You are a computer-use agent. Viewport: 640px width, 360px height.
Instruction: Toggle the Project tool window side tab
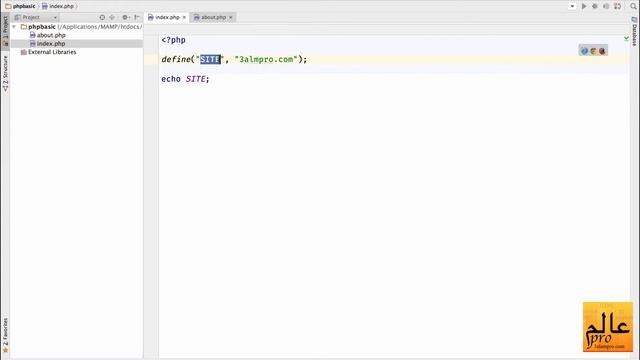(5, 30)
